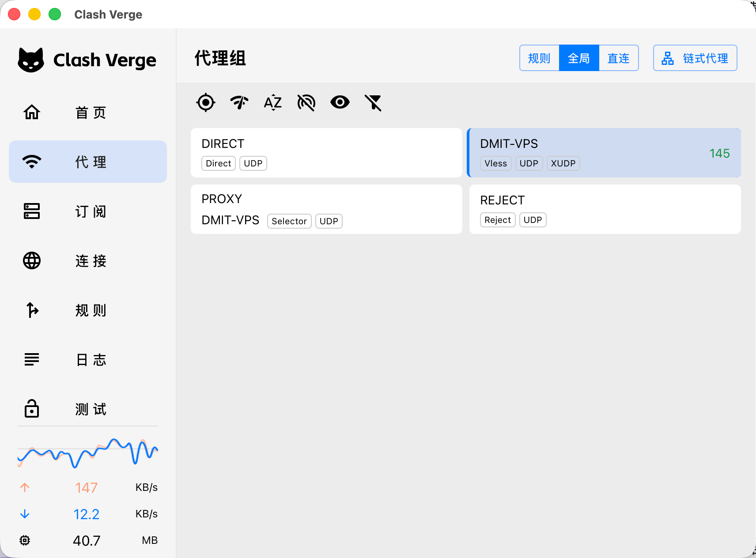Select the 代理 proxies menu item
The image size is (756, 558).
pyautogui.click(x=88, y=162)
